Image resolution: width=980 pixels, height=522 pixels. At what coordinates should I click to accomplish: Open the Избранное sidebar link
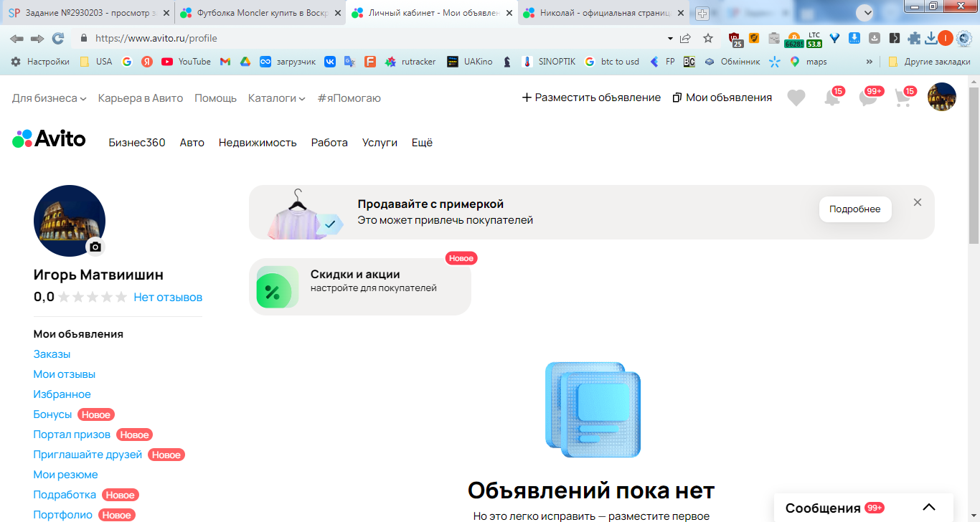(x=62, y=394)
